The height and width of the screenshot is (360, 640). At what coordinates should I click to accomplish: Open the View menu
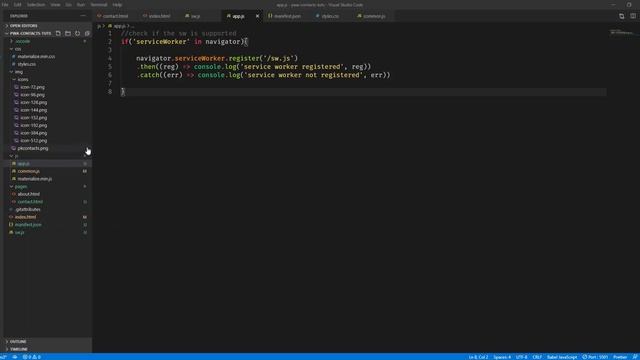point(55,5)
